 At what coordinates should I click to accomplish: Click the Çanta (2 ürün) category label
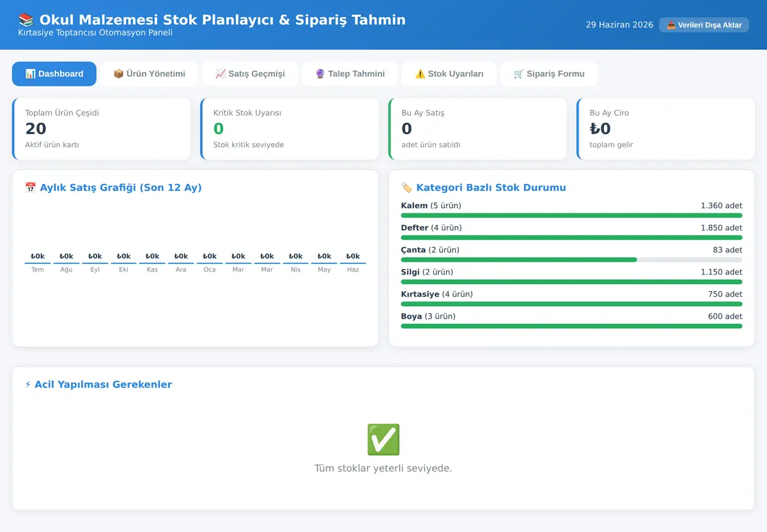430,250
